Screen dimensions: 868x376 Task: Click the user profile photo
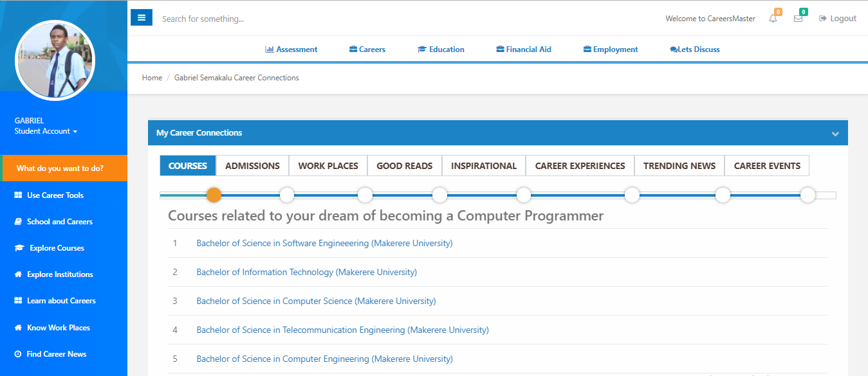pyautogui.click(x=55, y=60)
